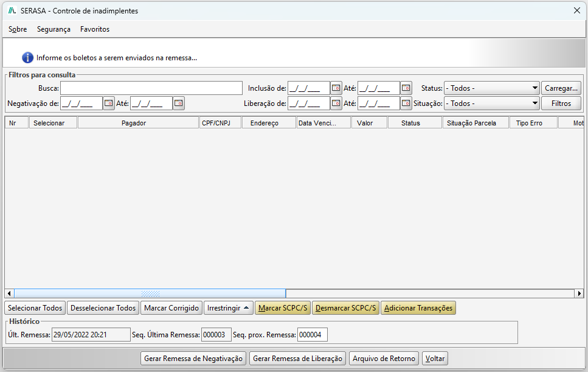
Task: Open calendar picker for Inclusão de date
Action: tap(336, 88)
